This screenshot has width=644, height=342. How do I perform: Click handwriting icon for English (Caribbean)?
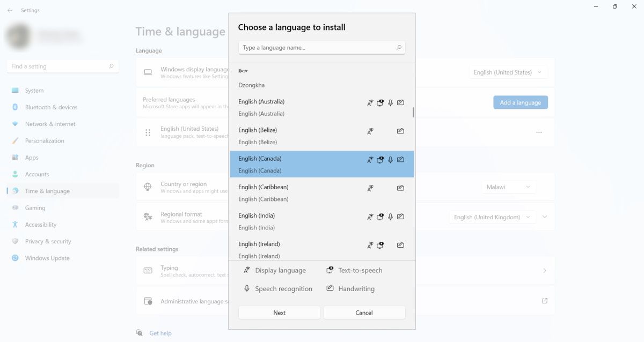point(400,188)
